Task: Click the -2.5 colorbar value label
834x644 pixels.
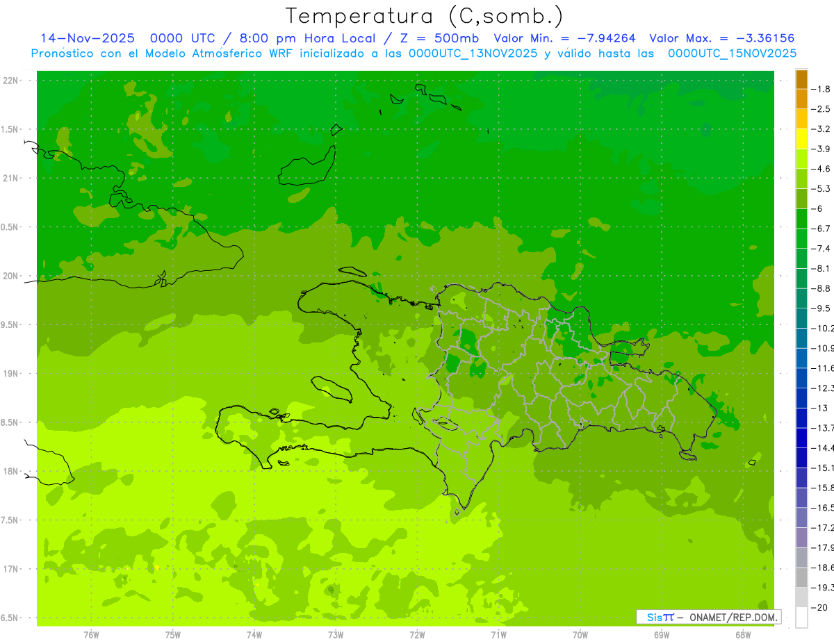Action: pos(821,109)
